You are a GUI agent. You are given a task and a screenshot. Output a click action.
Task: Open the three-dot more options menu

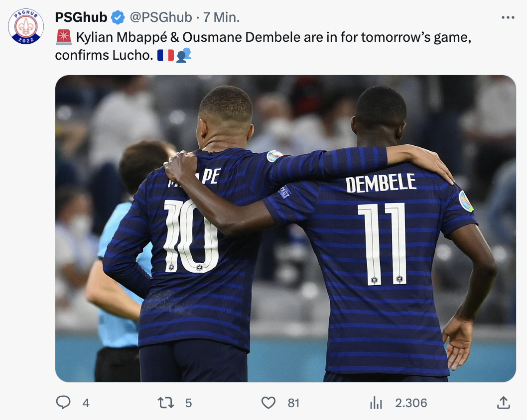click(508, 17)
